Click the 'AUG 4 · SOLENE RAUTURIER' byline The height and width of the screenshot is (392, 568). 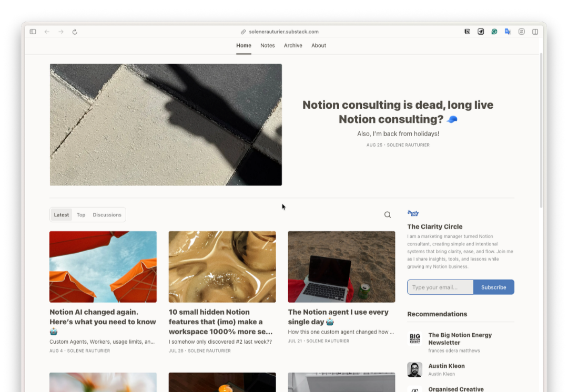[80, 350]
